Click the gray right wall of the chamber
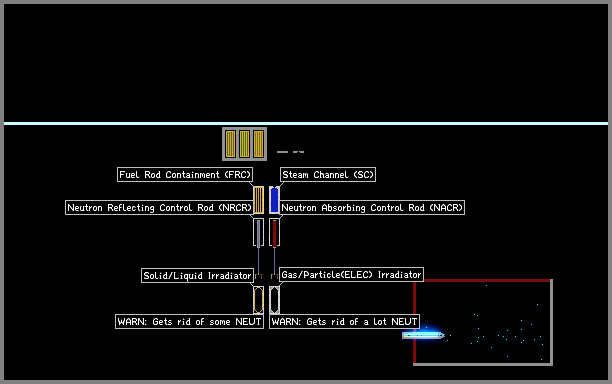Viewport: 612px width, 384px height. coord(552,322)
